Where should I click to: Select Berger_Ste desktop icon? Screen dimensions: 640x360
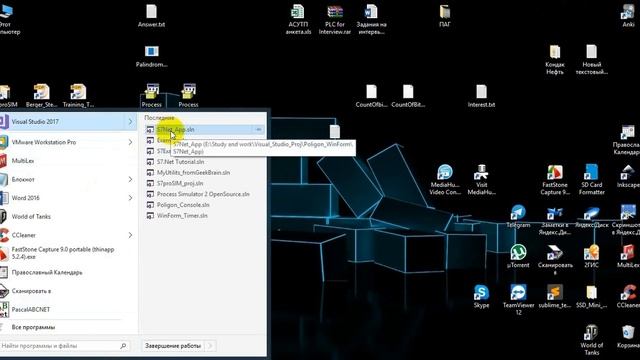41,96
